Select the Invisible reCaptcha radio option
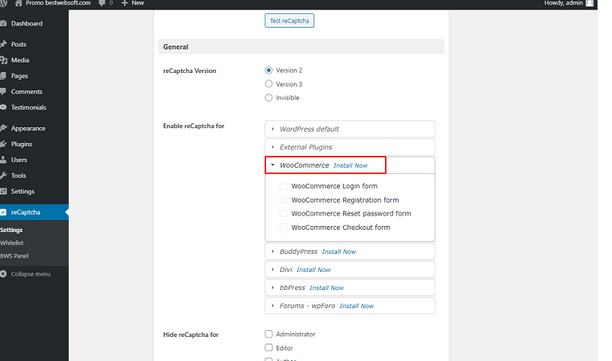This screenshot has height=361, width=612. [x=269, y=98]
